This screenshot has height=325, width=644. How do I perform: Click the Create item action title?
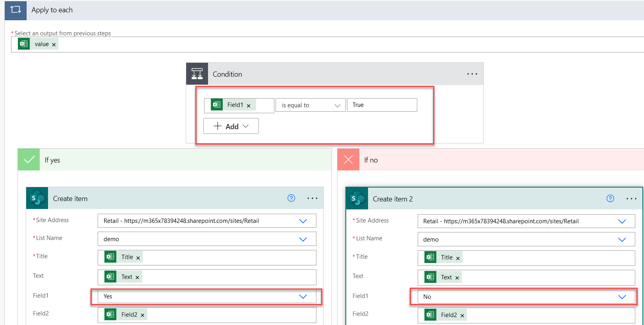click(70, 198)
